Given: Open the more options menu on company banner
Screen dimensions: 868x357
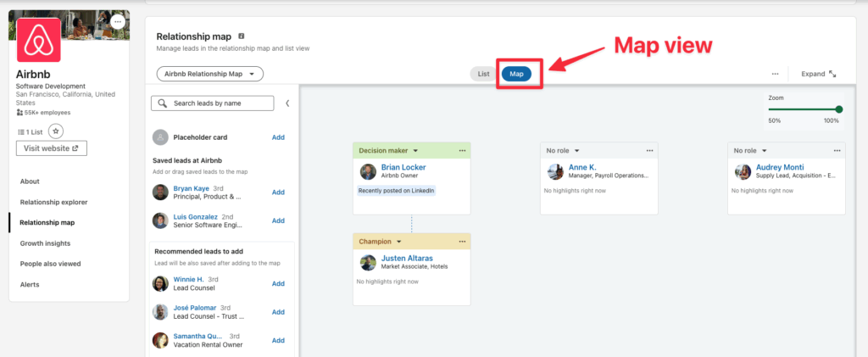Looking at the screenshot, I should (117, 21).
